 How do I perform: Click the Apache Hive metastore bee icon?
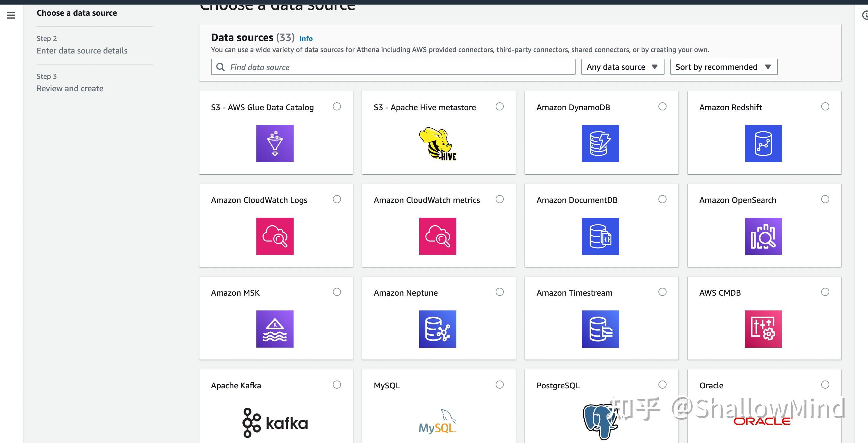pyautogui.click(x=437, y=144)
